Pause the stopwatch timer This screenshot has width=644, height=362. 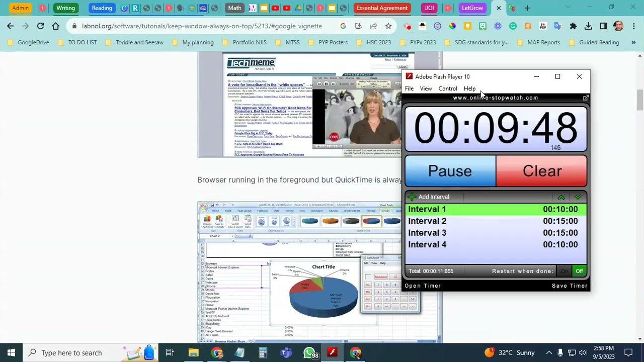pyautogui.click(x=450, y=171)
